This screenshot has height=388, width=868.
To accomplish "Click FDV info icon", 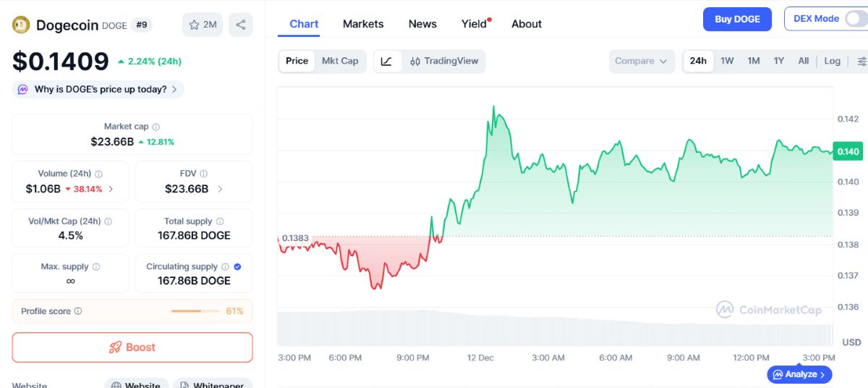I will 203,174.
